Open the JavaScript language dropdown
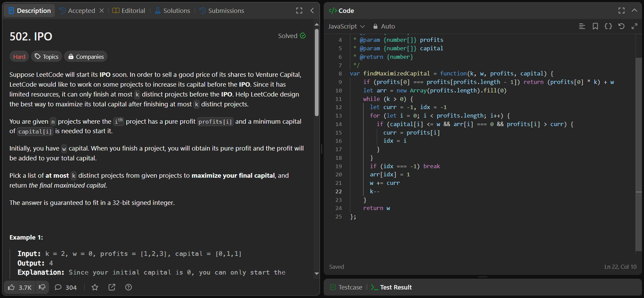Image resolution: width=644 pixels, height=298 pixels. [346, 26]
